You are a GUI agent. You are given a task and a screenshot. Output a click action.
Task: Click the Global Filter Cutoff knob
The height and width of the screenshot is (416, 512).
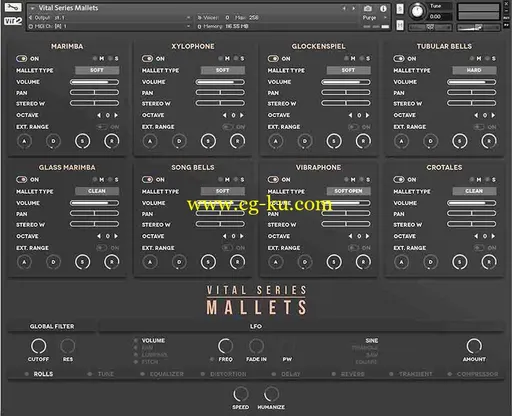click(38, 346)
